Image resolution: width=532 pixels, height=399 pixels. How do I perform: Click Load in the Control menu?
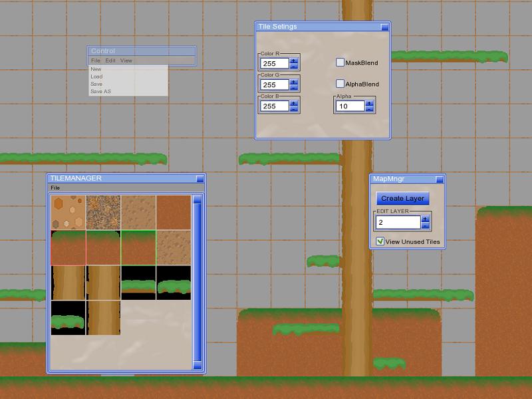(x=96, y=76)
